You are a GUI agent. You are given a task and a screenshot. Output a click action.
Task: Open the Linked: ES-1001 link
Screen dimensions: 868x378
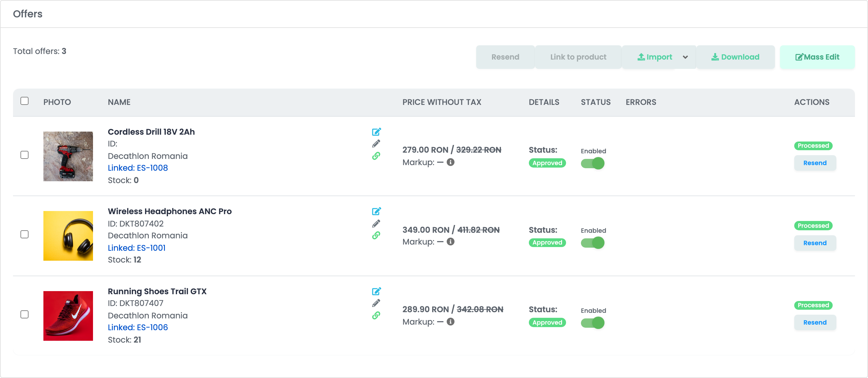pyautogui.click(x=136, y=248)
